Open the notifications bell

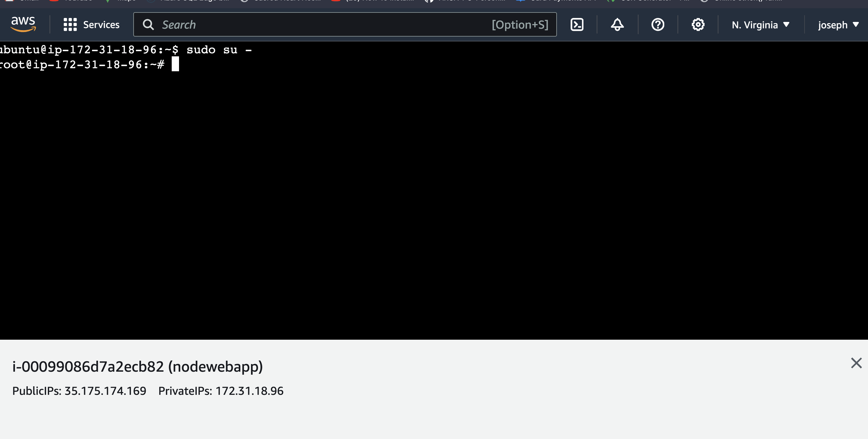coord(617,25)
